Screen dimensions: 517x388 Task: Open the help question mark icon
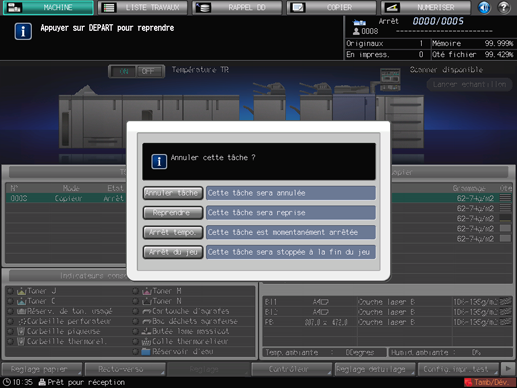[x=504, y=7]
